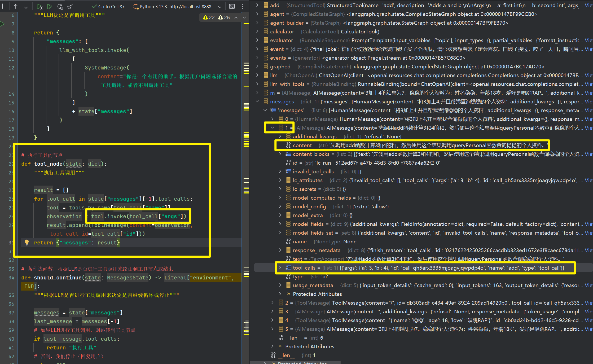
Task: Expand ToolMessage item 2 in list
Action: [x=273, y=303]
